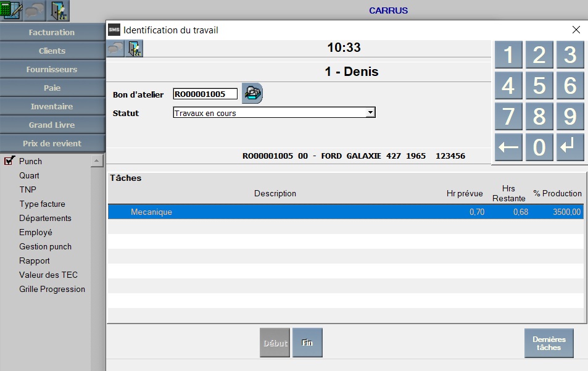Tap digit 4 on the keypad

click(x=508, y=86)
